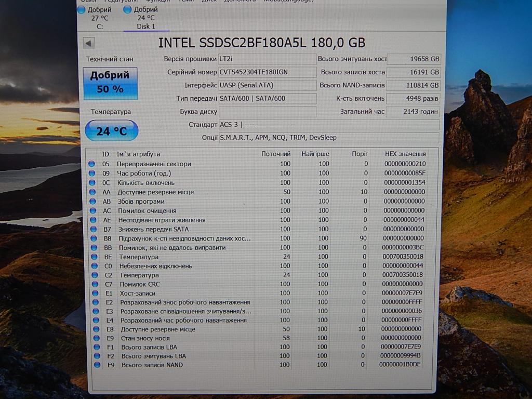The height and width of the screenshot is (399, 532).
Task: Click status dot of attribute BE Температура
Action: tap(95, 257)
